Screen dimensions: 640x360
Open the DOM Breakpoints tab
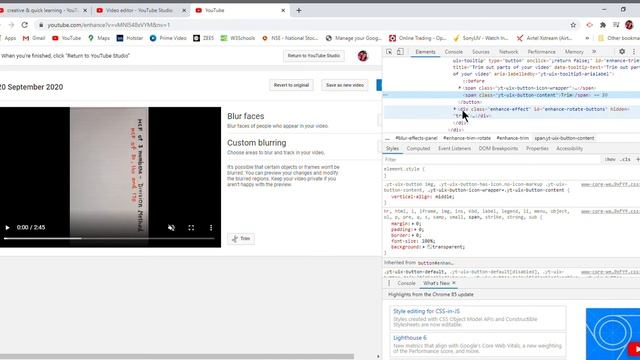coord(498,149)
